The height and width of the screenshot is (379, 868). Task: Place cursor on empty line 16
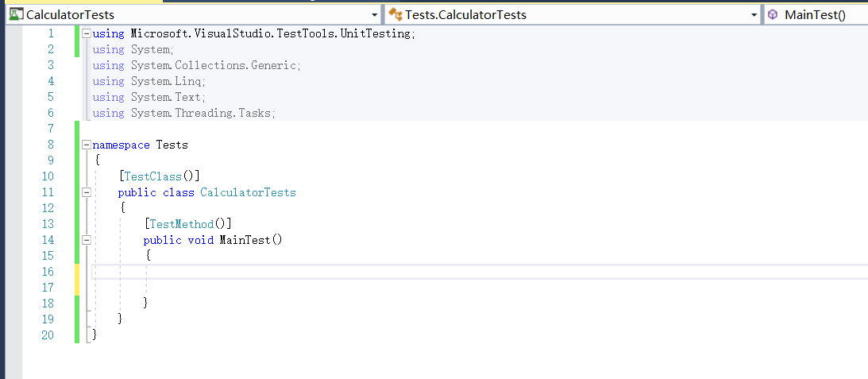[318, 272]
